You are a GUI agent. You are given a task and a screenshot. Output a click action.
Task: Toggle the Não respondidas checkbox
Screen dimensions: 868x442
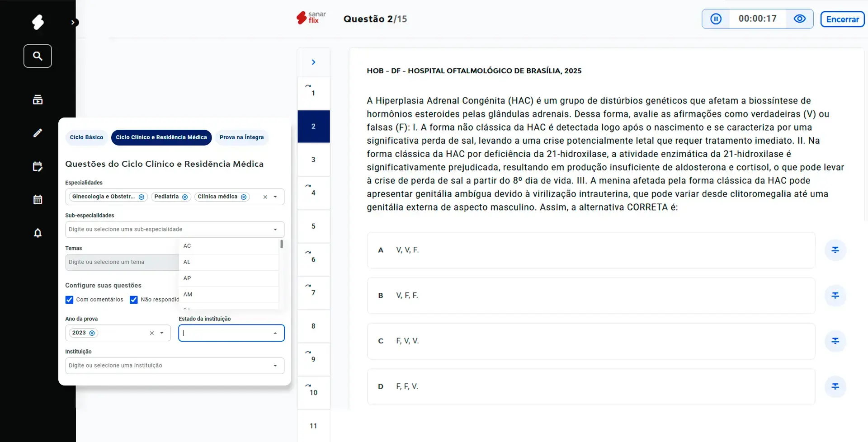134,300
